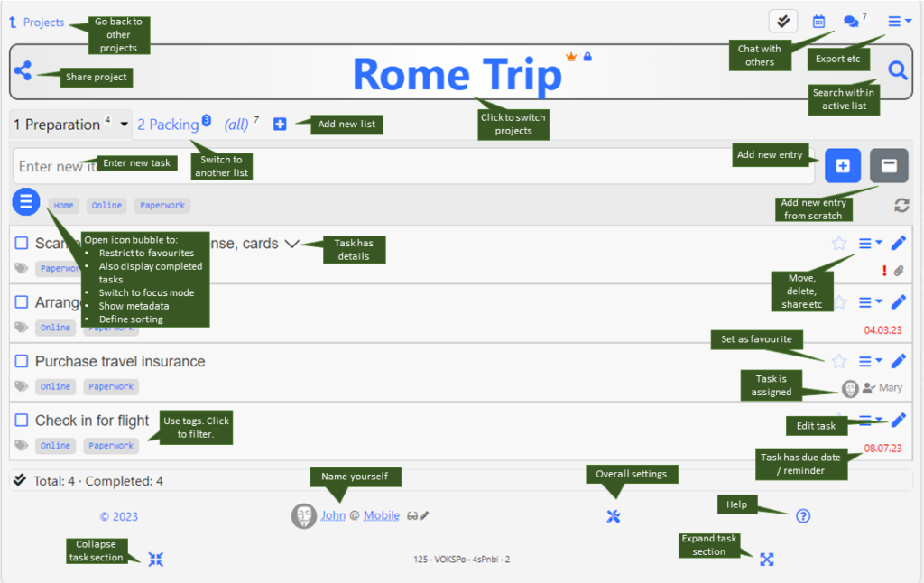The width and height of the screenshot is (924, 583).
Task: Open the Preparation list dropdown arrow
Action: (x=124, y=125)
